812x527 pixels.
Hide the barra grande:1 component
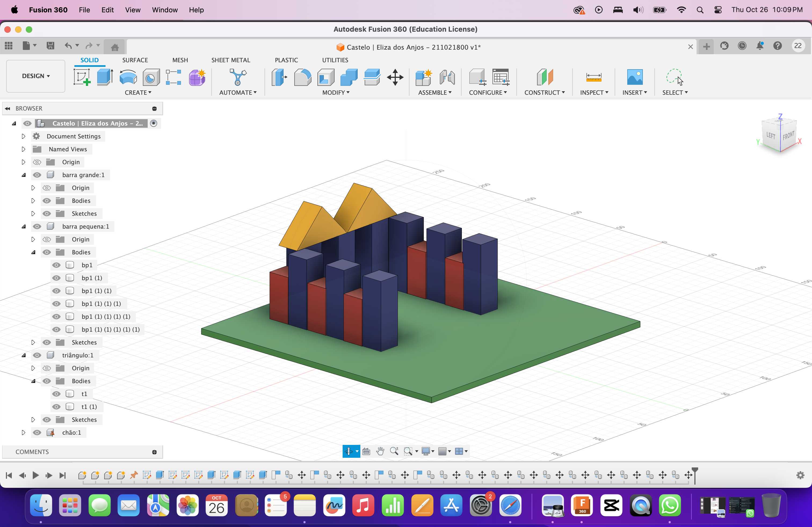click(37, 175)
